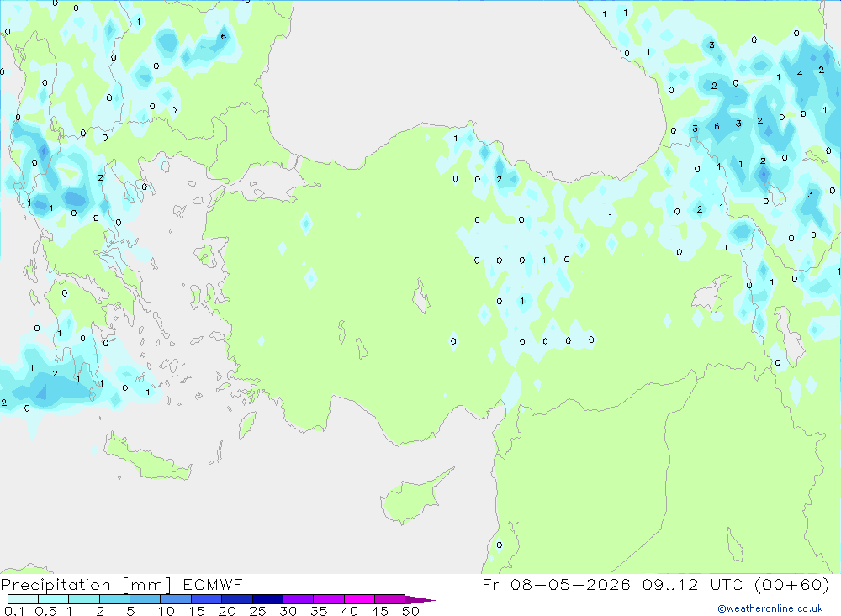The image size is (841, 616).
Task: Click the precipitation value '4' on map
Action: [800, 74]
